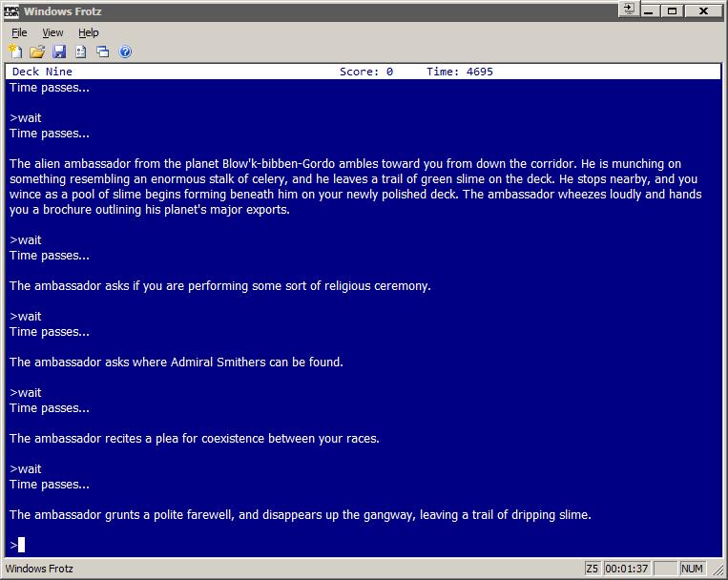Click the 'Z5' status bar indicator
Image resolution: width=728 pixels, height=580 pixels.
592,569
